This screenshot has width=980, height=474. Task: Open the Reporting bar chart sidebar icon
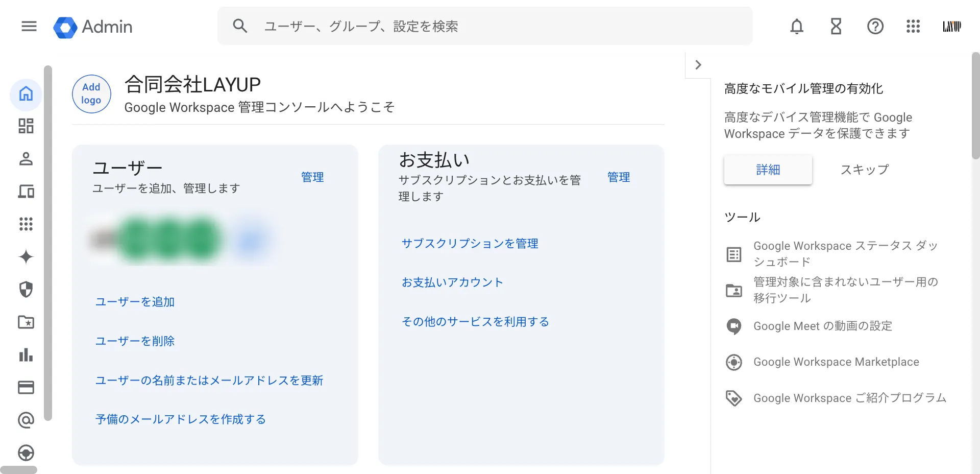tap(26, 354)
